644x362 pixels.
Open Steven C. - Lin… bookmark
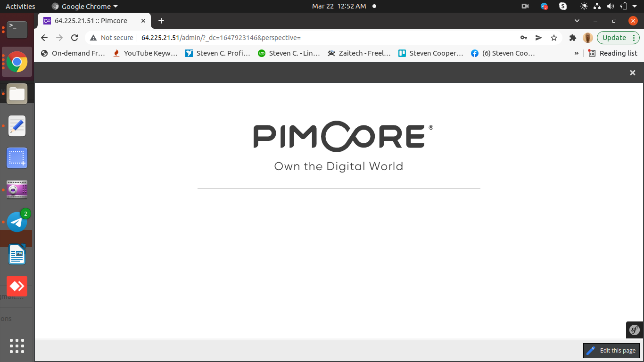[x=289, y=53]
